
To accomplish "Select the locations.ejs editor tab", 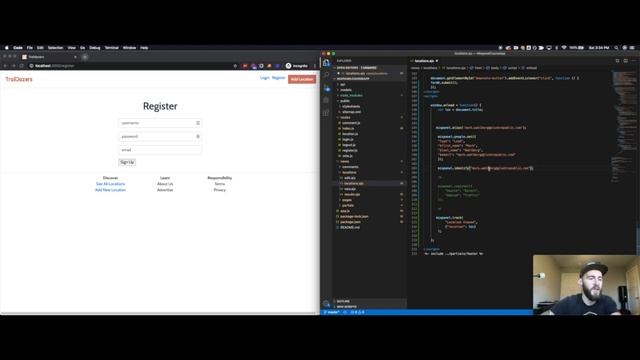I will coord(424,61).
